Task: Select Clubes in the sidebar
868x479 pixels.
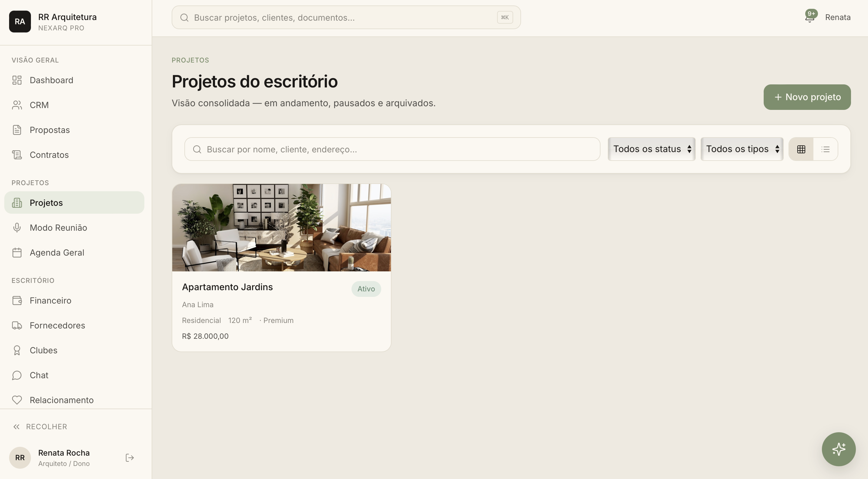Action: coord(74,351)
